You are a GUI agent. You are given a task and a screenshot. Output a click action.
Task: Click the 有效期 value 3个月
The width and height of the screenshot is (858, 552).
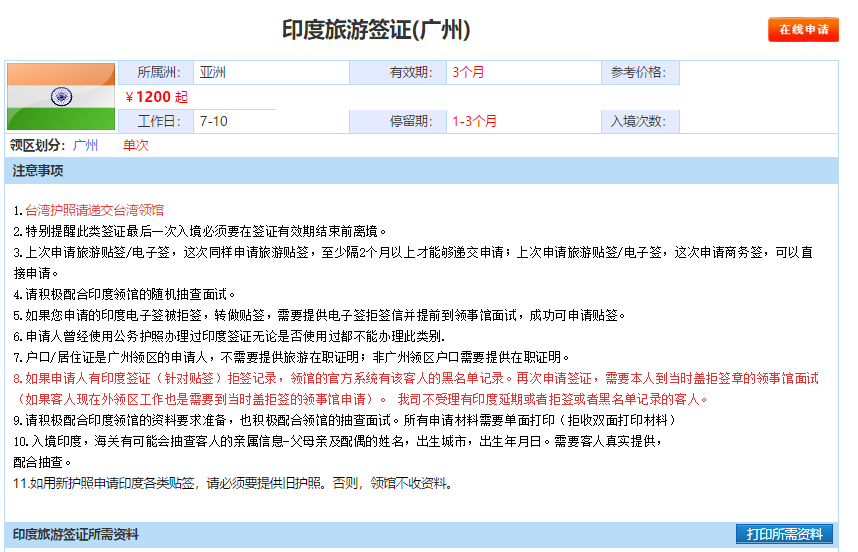click(468, 72)
